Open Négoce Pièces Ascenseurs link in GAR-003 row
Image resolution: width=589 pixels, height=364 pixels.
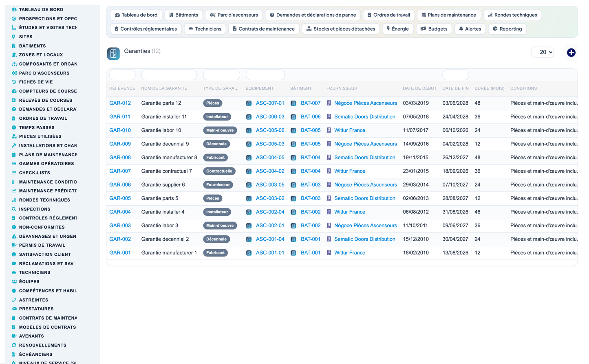pyautogui.click(x=366, y=226)
